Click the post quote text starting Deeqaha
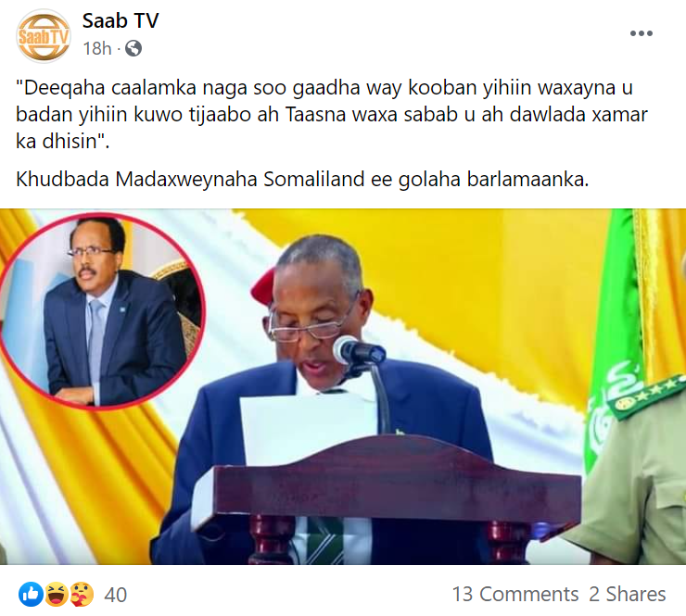 click(x=331, y=115)
